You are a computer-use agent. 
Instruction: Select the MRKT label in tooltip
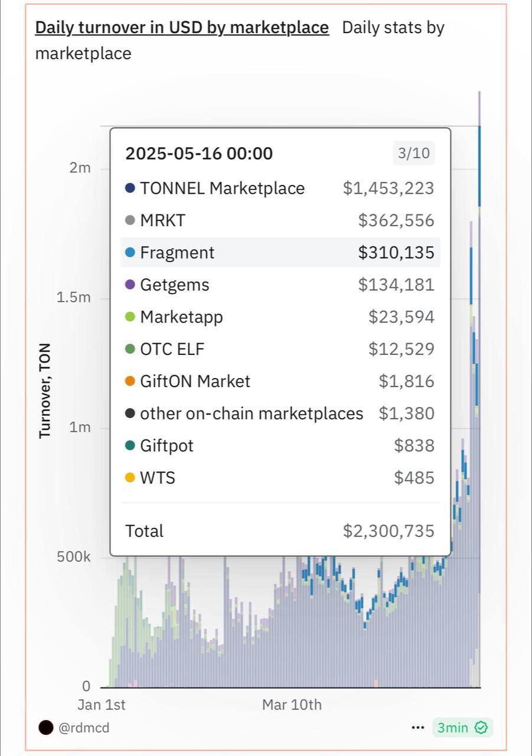tap(162, 221)
